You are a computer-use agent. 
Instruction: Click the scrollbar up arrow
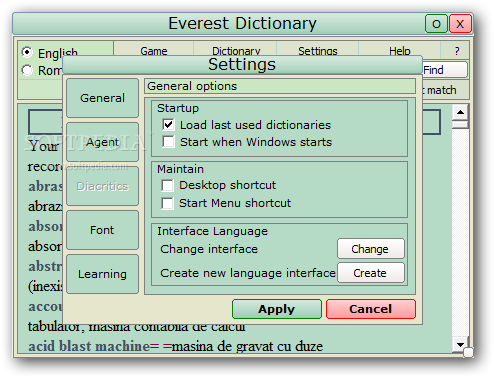click(460, 112)
